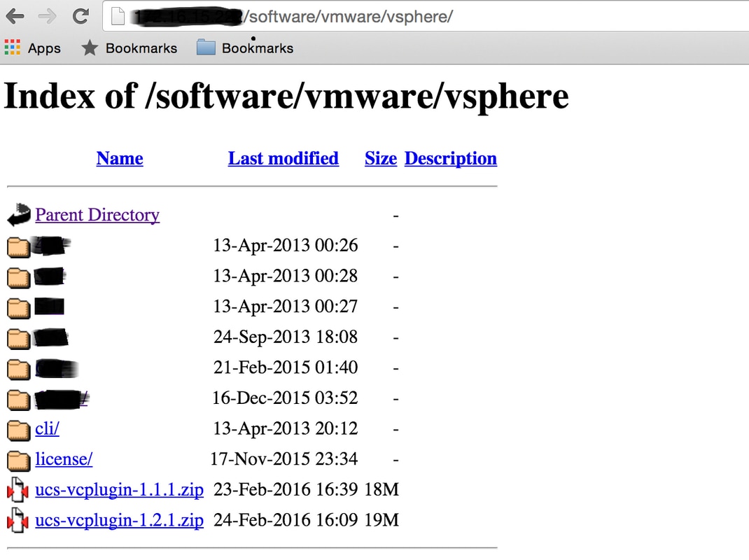Click the date 23-Feb-2016 16:39

tap(286, 490)
